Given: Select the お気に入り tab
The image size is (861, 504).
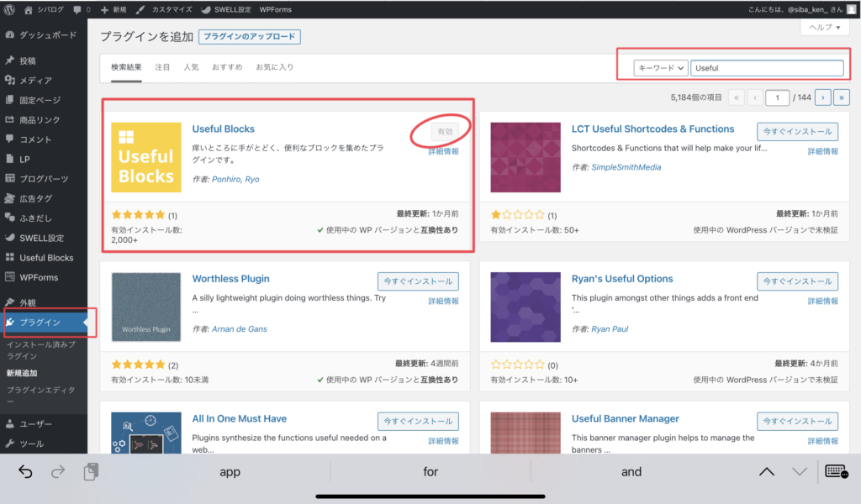Looking at the screenshot, I should (274, 67).
